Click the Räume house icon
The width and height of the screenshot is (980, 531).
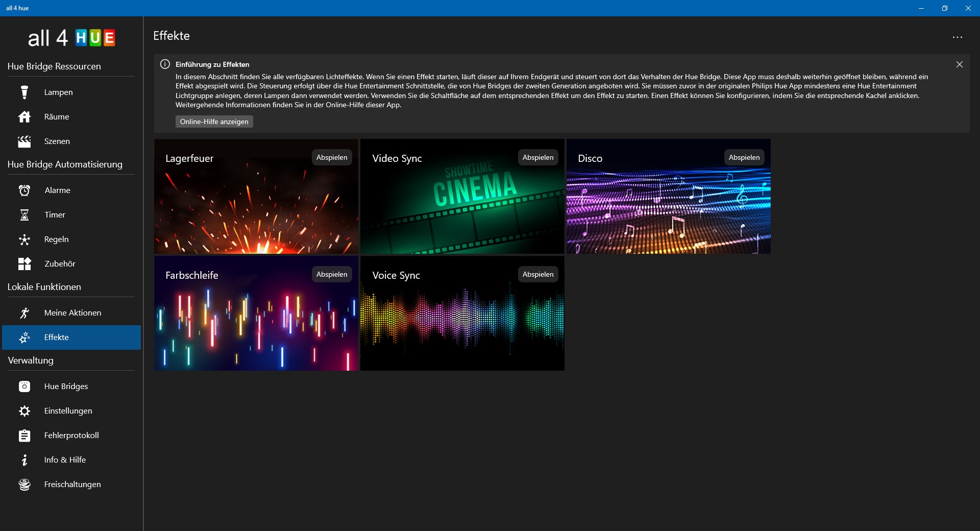[x=24, y=117]
